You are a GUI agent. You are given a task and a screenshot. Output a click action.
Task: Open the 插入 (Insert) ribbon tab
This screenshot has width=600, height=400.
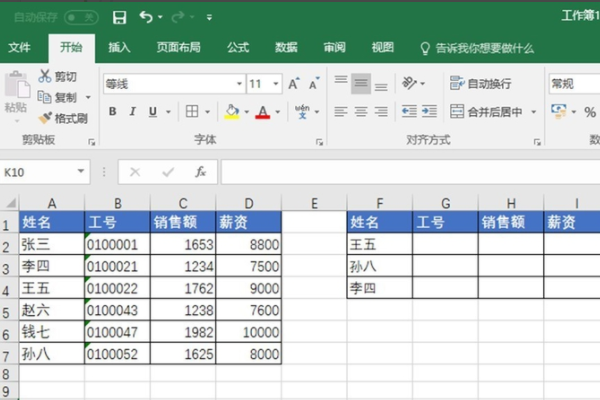(x=119, y=47)
